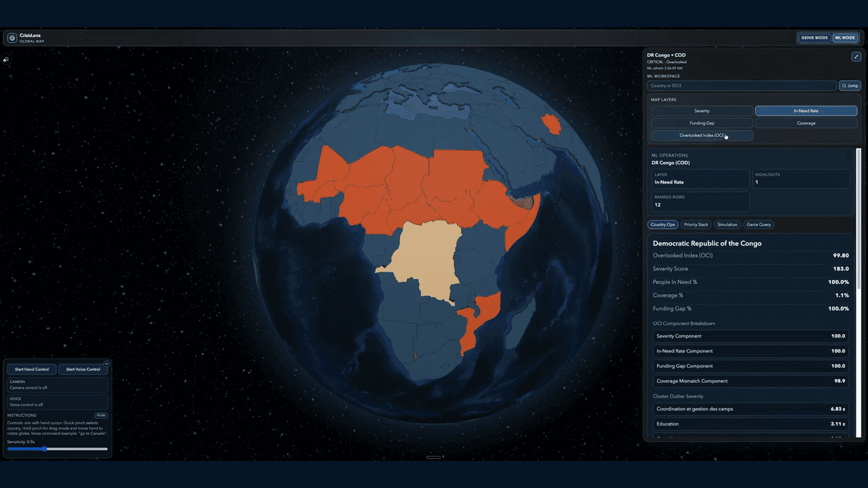Open the Priority Stack tab
The width and height of the screenshot is (868, 488).
pos(696,224)
